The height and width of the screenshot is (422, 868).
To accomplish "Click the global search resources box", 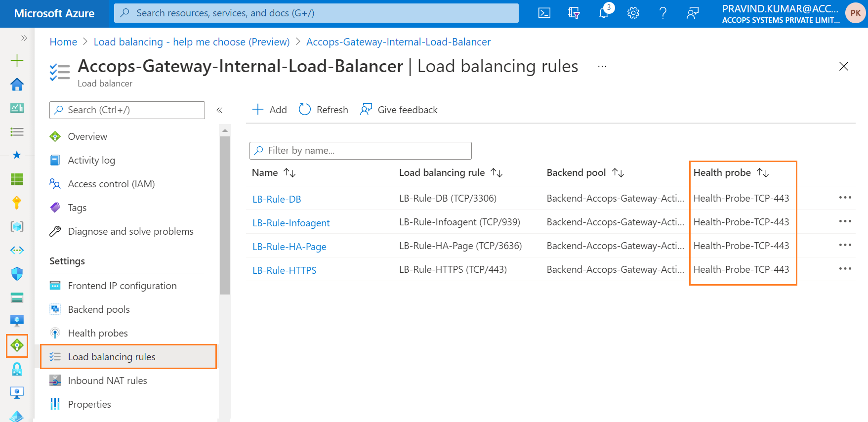I will (x=316, y=13).
